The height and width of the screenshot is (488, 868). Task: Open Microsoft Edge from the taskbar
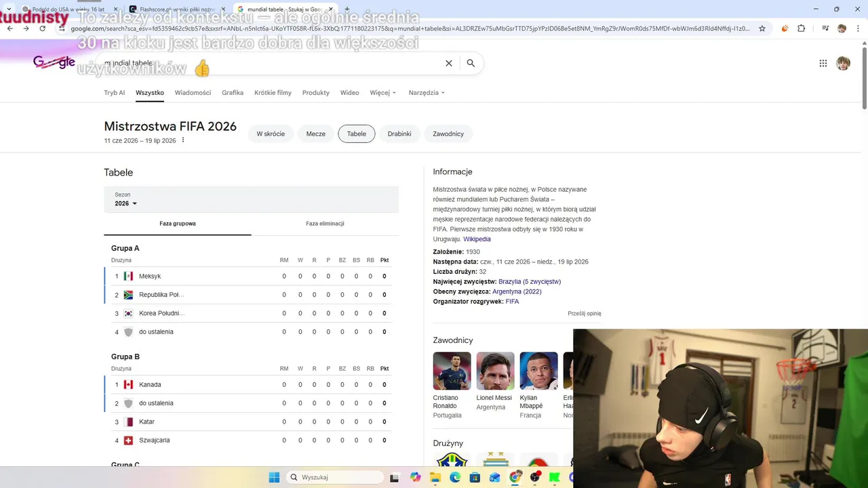tap(455, 477)
